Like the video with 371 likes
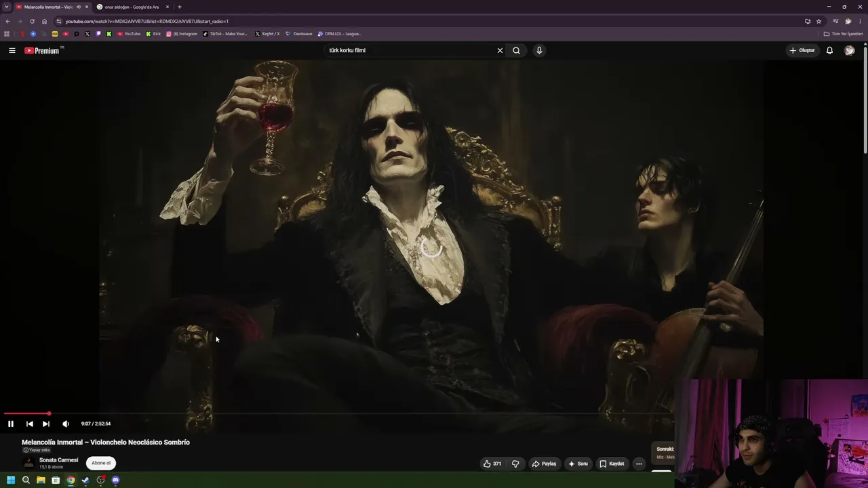Viewport: 868px width, 488px height. (x=492, y=464)
